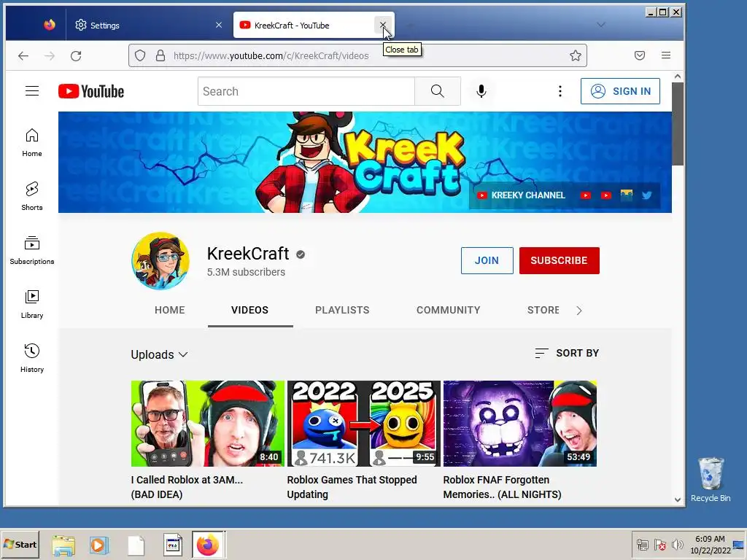This screenshot has width=747, height=560.
Task: Open 'Roblox Games That Stopped Updating' thumbnail
Action: click(x=364, y=424)
